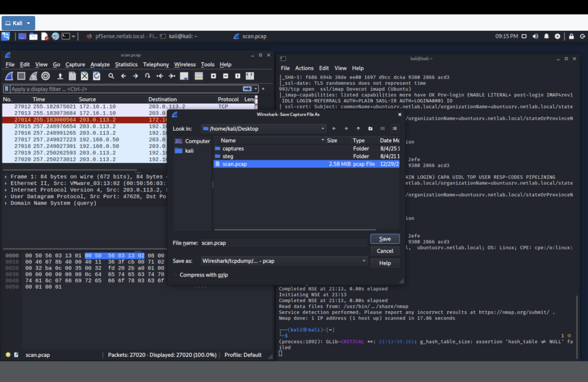588x382 pixels.
Task: Open the find packet search tool
Action: pos(111,76)
